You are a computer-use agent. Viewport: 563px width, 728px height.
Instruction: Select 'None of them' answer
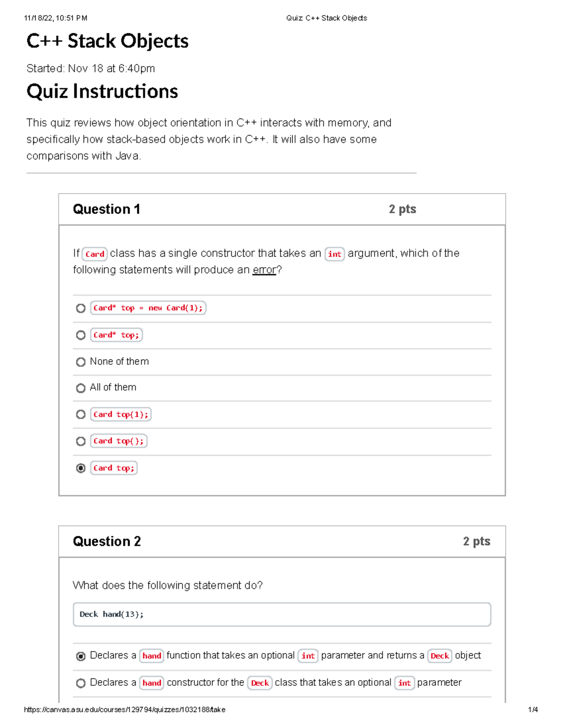point(81,362)
